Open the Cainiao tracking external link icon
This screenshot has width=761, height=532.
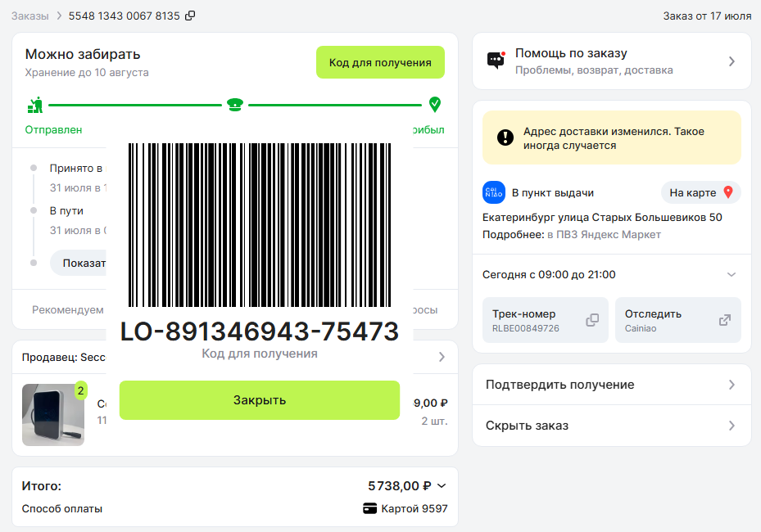pos(725,320)
